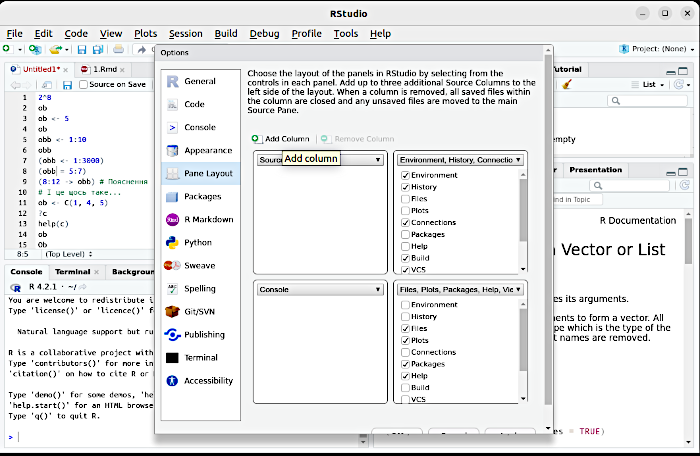Click the Options dialog vertical scrollbar
700x456 pixels.
point(548,232)
